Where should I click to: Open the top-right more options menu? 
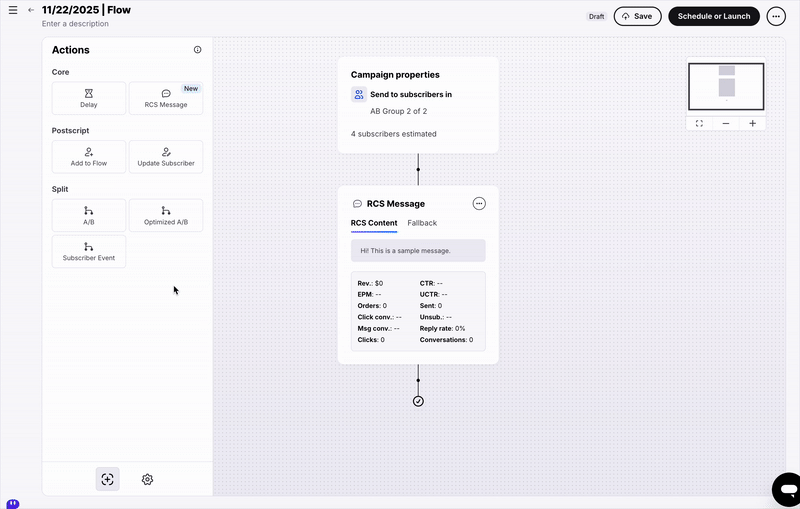pos(776,16)
